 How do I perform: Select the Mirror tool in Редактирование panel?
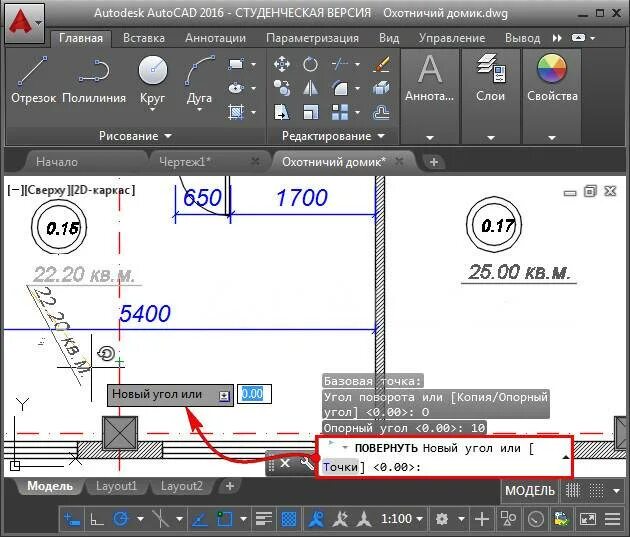(310, 88)
